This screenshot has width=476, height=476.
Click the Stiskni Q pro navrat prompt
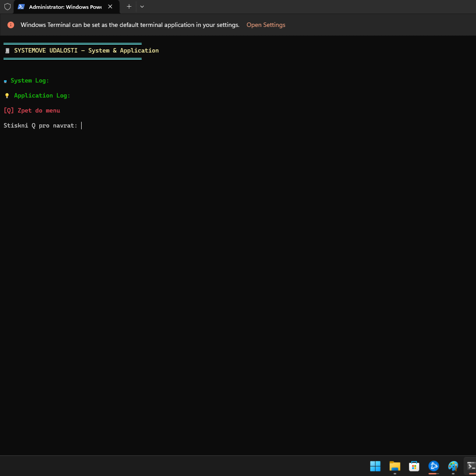coord(40,126)
